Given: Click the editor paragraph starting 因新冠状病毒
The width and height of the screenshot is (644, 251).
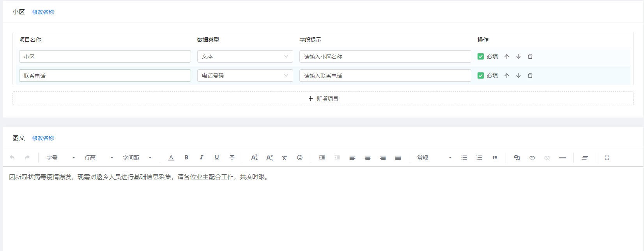Looking at the screenshot, I should [x=140, y=177].
